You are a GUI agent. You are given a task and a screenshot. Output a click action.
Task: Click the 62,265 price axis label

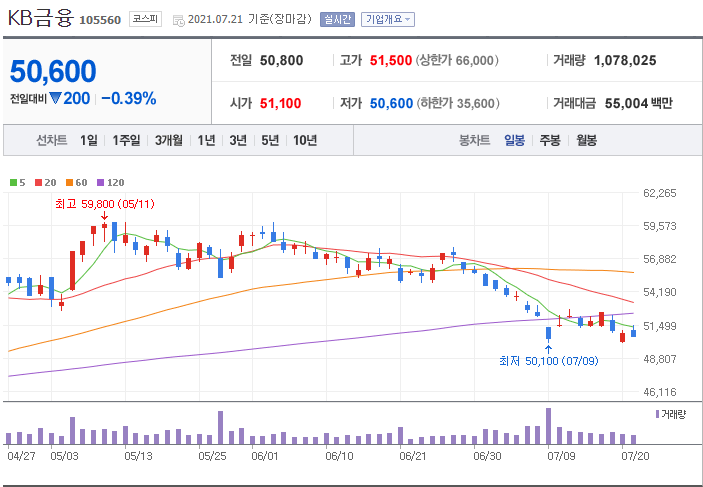click(660, 193)
